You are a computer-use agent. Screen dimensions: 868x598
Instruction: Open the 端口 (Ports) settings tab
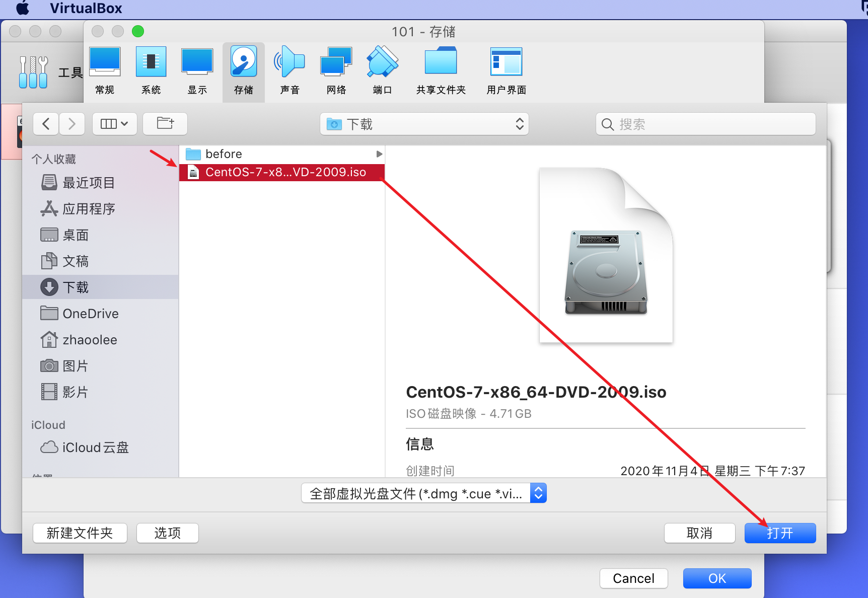coord(383,71)
